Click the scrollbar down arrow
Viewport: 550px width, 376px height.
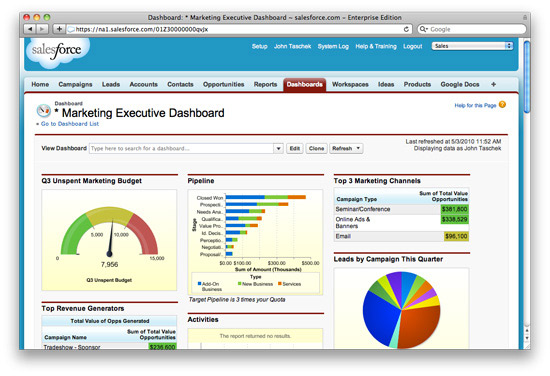[526, 338]
